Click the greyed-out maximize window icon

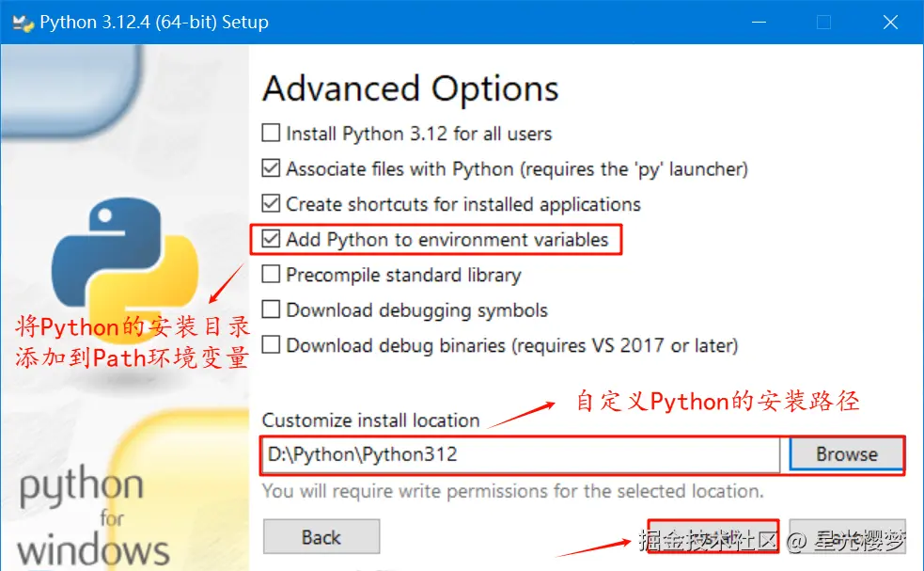coord(823,23)
